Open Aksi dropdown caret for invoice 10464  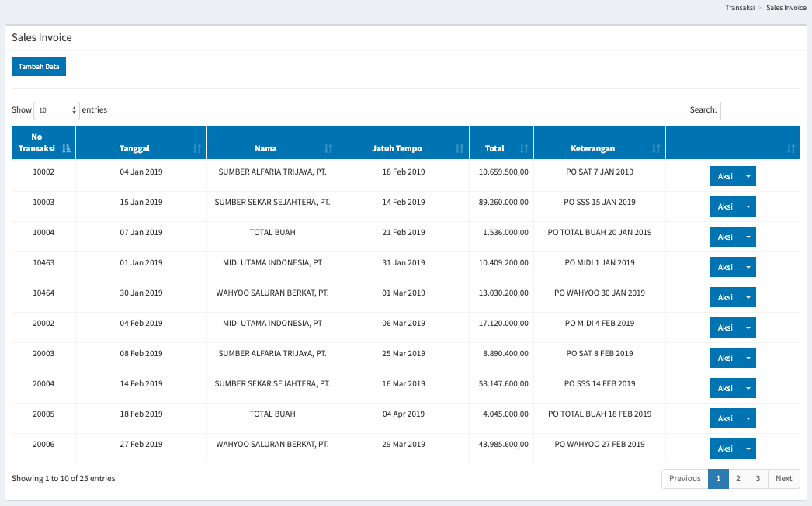coord(748,297)
